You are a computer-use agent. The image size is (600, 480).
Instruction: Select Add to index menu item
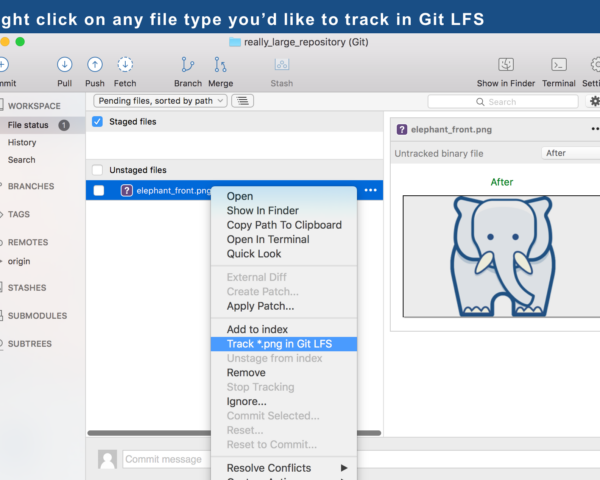(x=257, y=330)
